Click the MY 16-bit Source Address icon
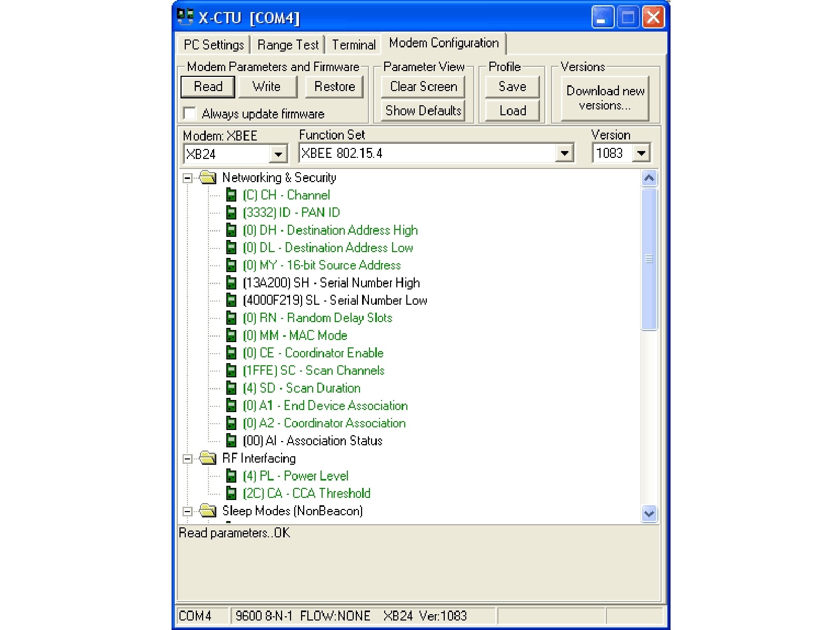This screenshot has height=630, width=840. click(231, 265)
